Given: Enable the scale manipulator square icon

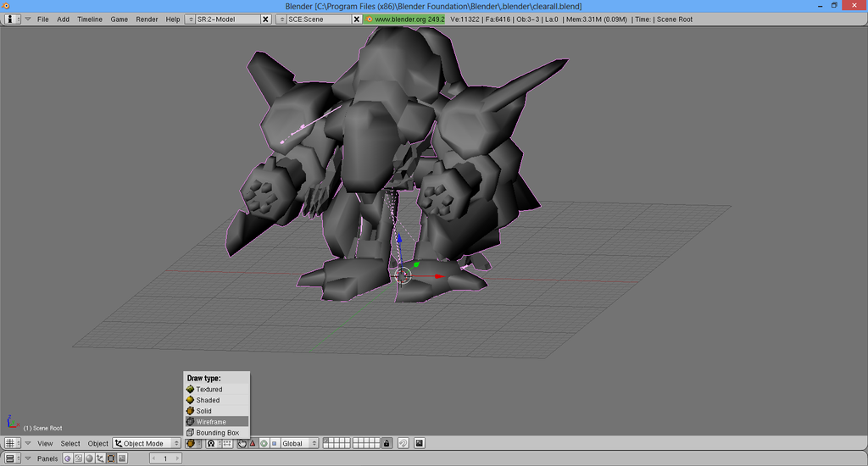Looking at the screenshot, I should tap(274, 443).
